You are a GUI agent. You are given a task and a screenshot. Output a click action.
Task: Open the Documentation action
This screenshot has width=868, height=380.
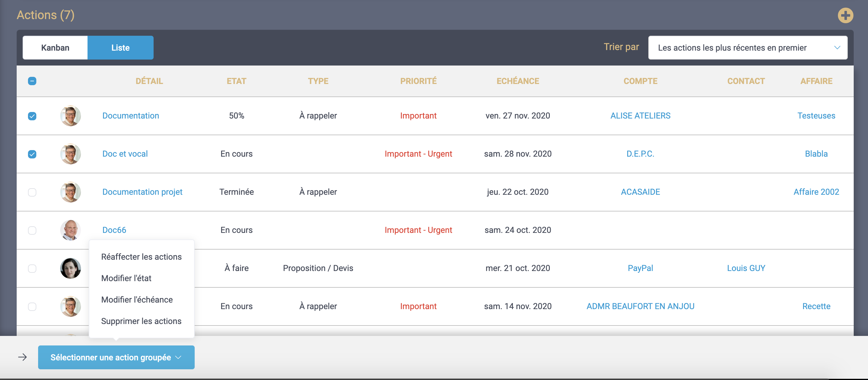[x=130, y=116]
